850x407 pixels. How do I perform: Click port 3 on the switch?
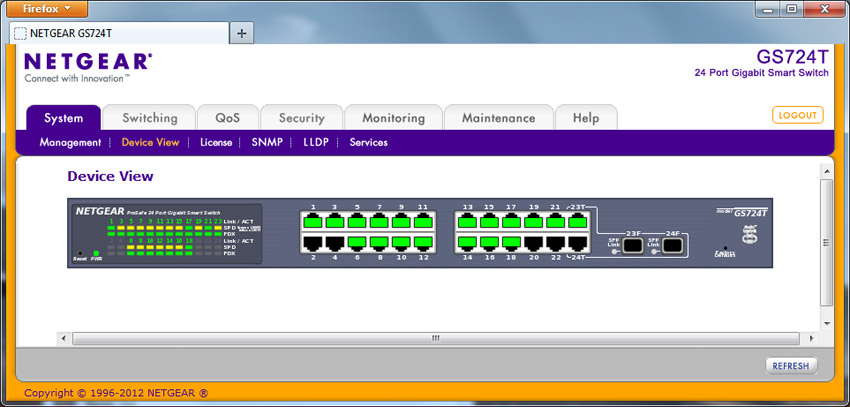pos(334,221)
